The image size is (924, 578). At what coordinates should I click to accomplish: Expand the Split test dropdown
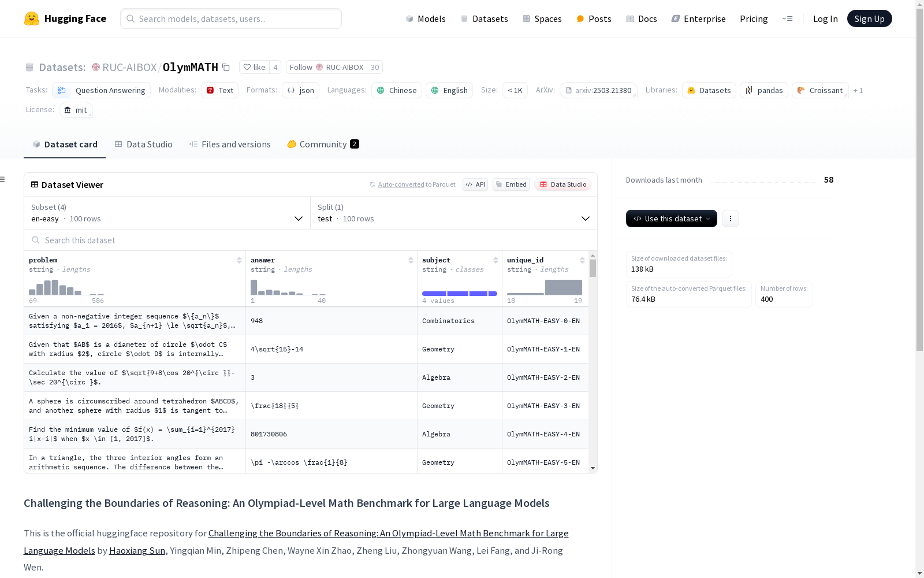coord(454,213)
